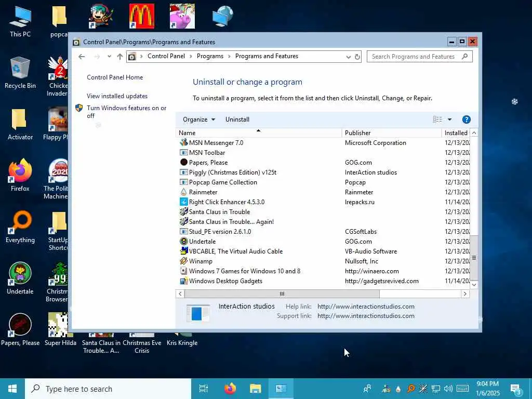Screen dimensions: 532x399
Task: Select Stud_PE version 2.6.1.0 row
Action: pos(323,231)
